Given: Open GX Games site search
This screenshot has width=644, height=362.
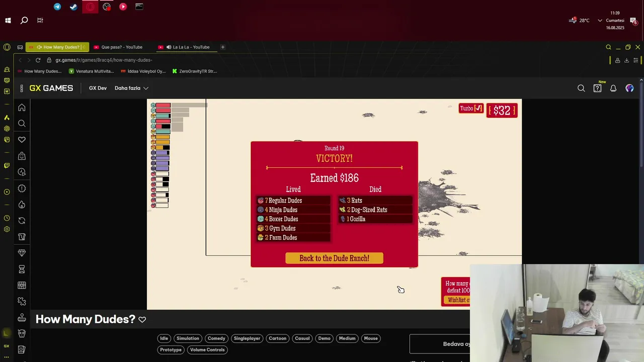Looking at the screenshot, I should click(x=581, y=88).
